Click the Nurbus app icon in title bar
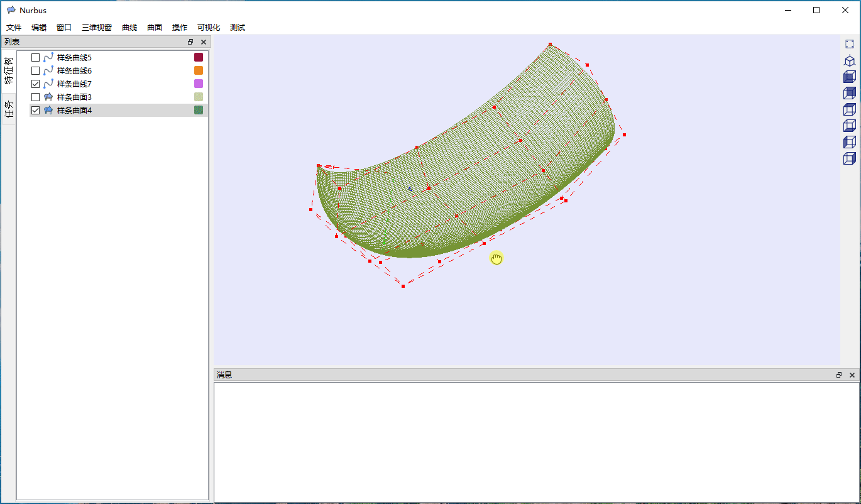The width and height of the screenshot is (861, 504). click(11, 10)
